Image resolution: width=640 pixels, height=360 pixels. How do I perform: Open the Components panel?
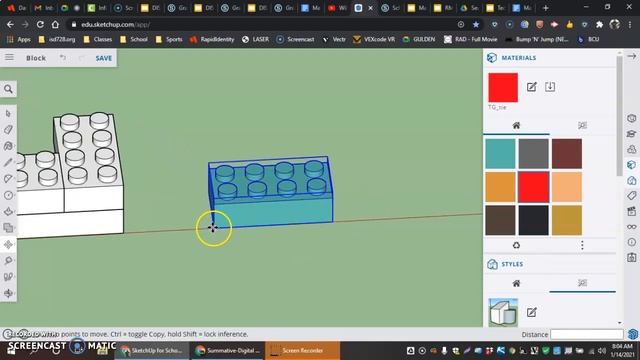tap(631, 149)
